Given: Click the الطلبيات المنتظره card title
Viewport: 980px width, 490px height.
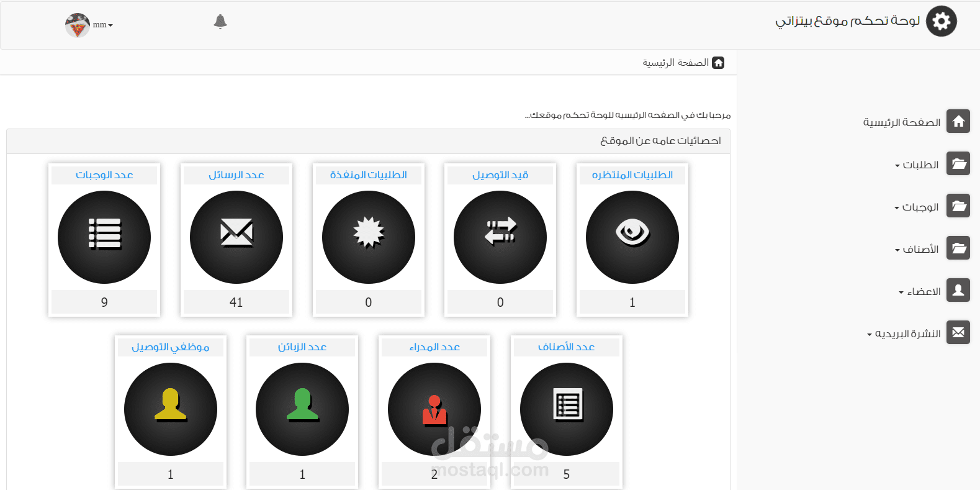Looking at the screenshot, I should coord(632,175).
